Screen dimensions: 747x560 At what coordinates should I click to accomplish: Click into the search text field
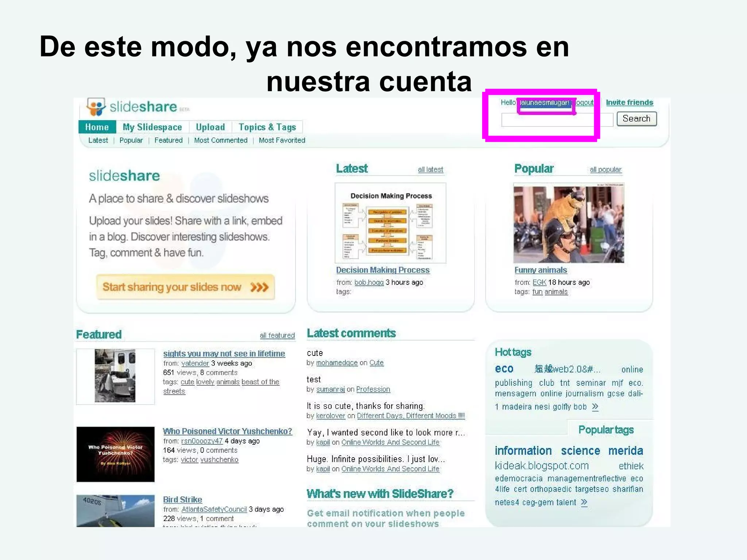557,120
